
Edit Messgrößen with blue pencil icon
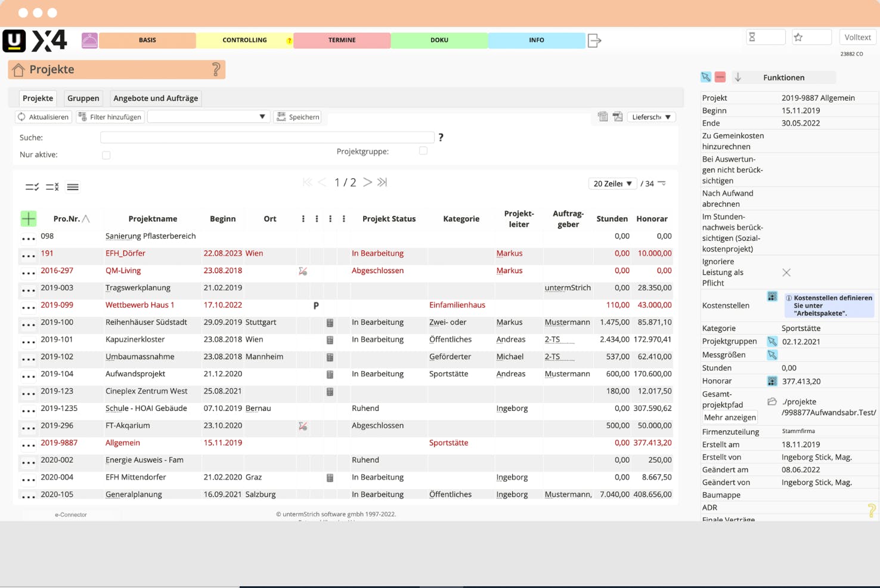(x=772, y=355)
